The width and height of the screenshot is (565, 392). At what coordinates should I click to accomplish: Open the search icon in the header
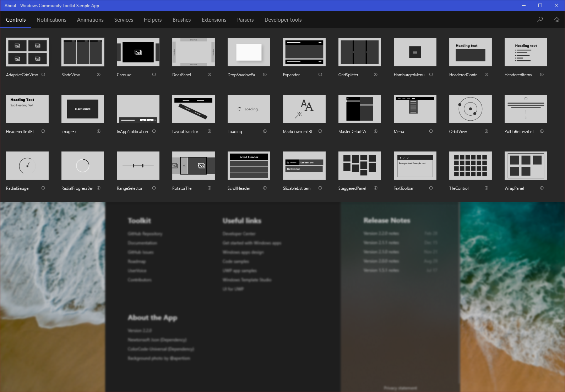click(x=540, y=20)
